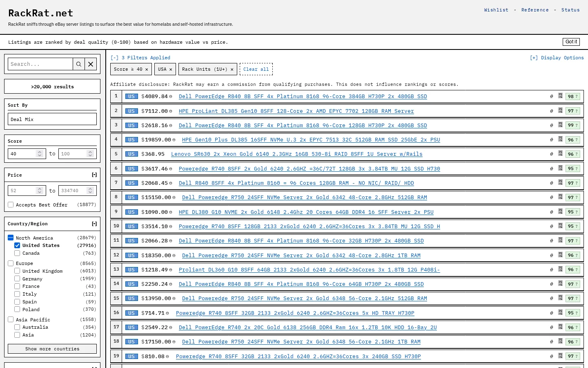
Task: Collapse the Country/Region filter section
Action: coord(94,224)
